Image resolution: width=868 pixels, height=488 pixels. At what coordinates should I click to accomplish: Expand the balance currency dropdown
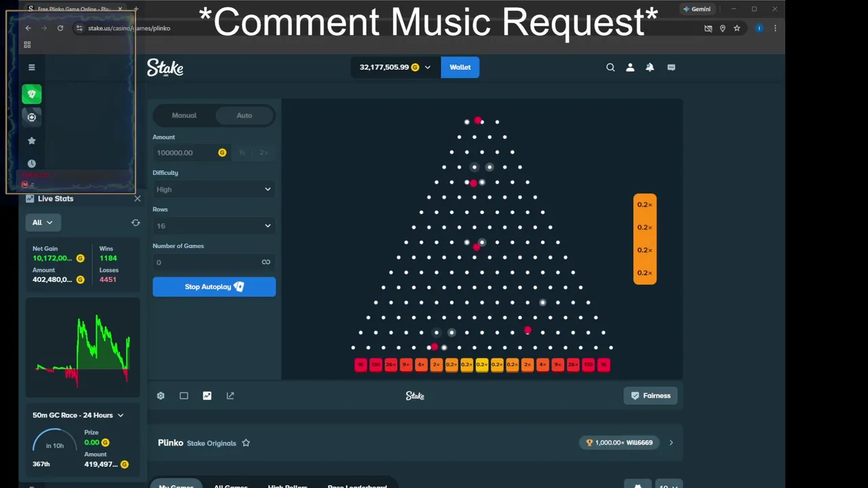click(427, 67)
